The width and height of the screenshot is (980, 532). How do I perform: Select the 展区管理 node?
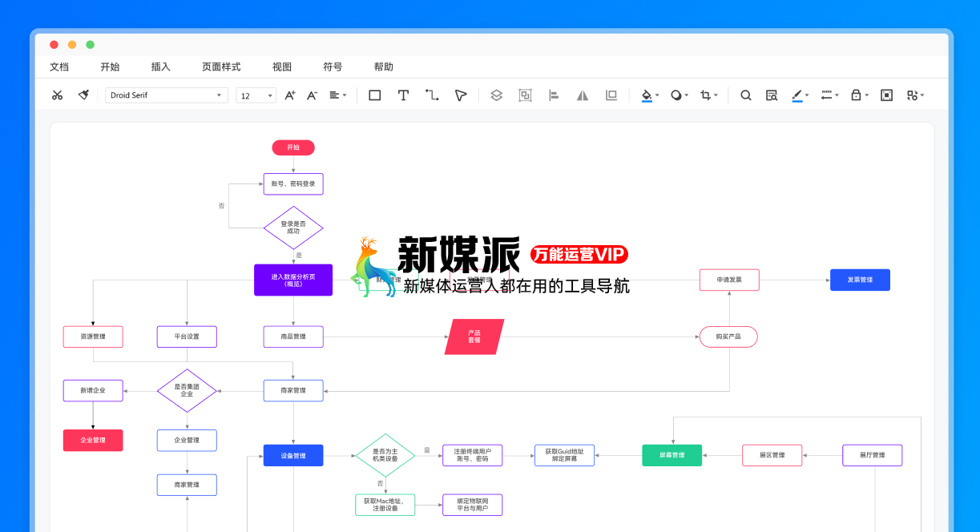point(772,455)
